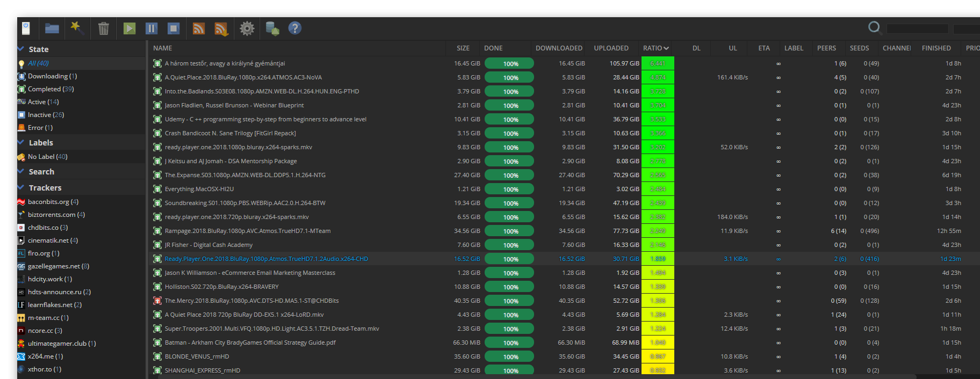Select the No Label (40) filter
This screenshot has height=379, width=980.
tap(81, 157)
